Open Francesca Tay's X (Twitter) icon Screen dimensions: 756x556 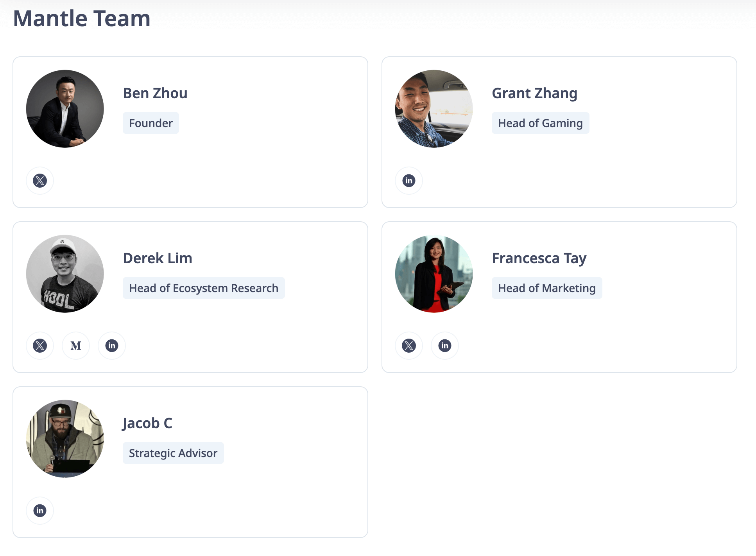point(409,346)
